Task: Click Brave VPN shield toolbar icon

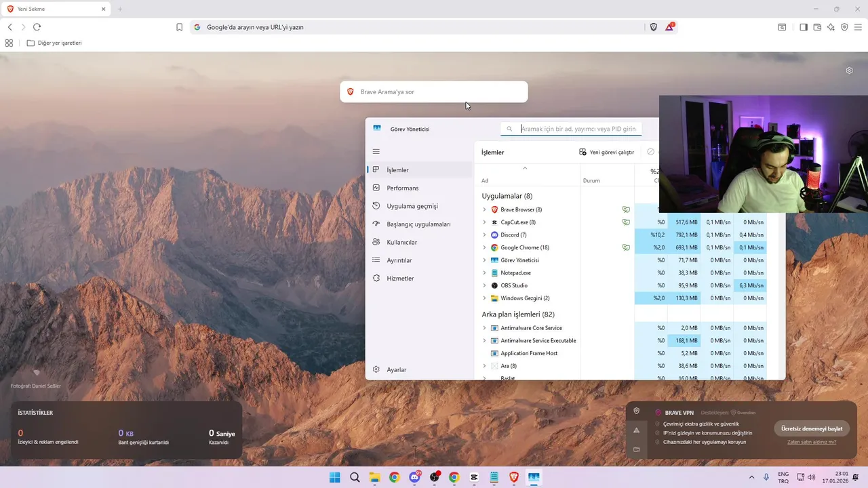Action: point(844,27)
